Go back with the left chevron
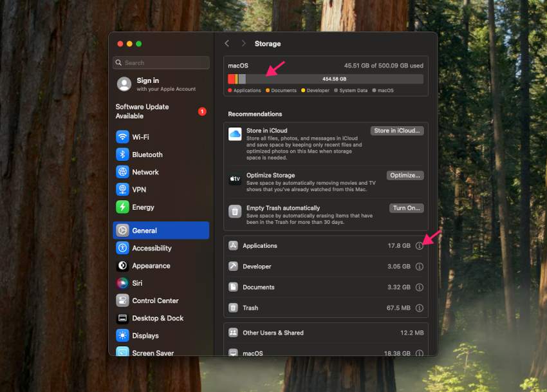This screenshot has height=392, width=547. coord(227,43)
